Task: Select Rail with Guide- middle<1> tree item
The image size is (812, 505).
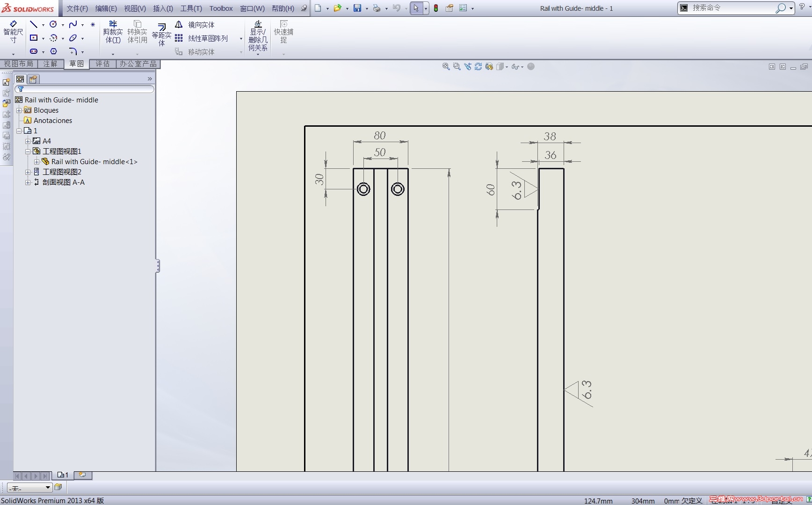Action: pyautogui.click(x=94, y=162)
